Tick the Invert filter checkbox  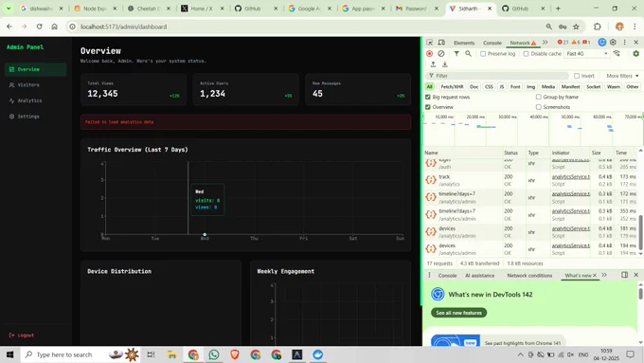click(x=577, y=76)
